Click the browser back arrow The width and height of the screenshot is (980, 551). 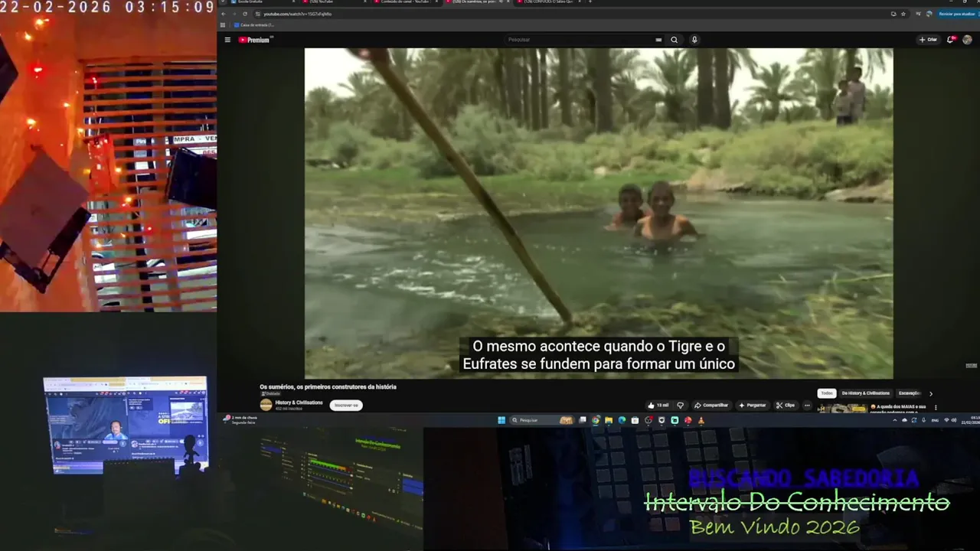click(x=224, y=14)
